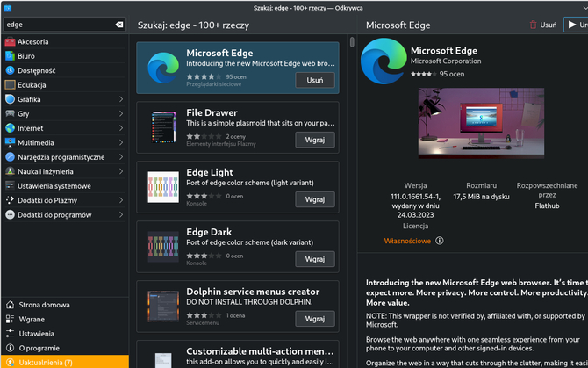
Task: Open the Microsoft Edge screenshot thumbnail
Action: click(x=481, y=123)
